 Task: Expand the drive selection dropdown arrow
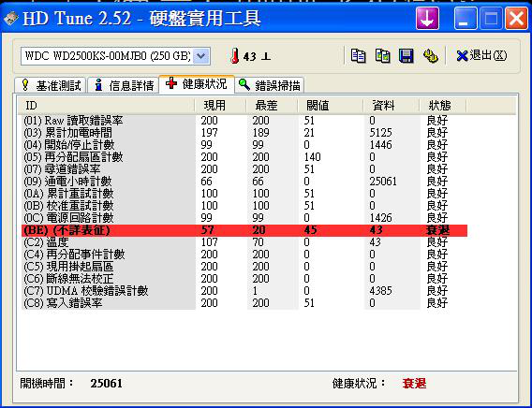(x=201, y=56)
